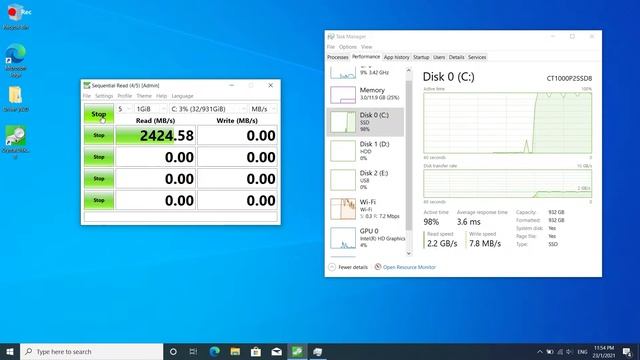640x360 pixels.
Task: Open File Explorer from the taskbar
Action: click(235, 351)
